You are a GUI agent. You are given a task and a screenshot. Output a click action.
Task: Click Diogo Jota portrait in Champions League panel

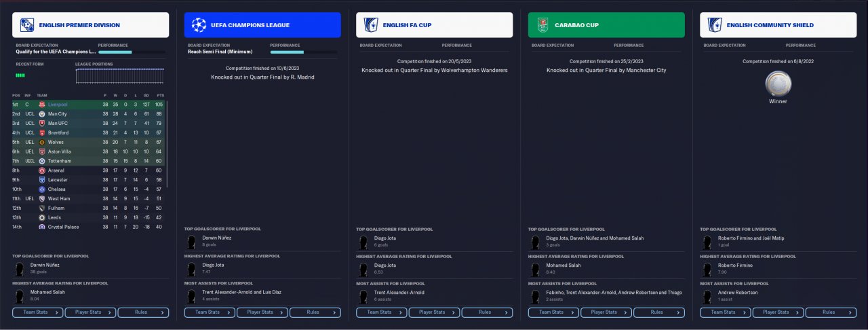(191, 268)
